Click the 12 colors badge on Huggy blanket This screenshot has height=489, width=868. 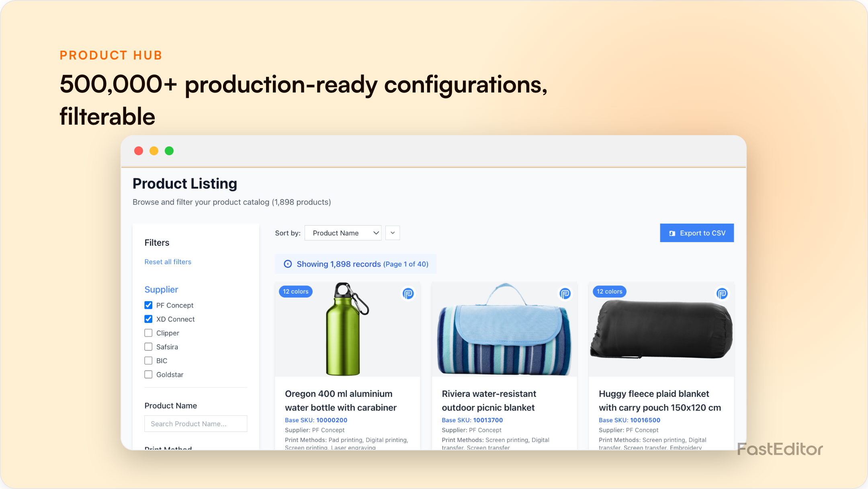[610, 292]
